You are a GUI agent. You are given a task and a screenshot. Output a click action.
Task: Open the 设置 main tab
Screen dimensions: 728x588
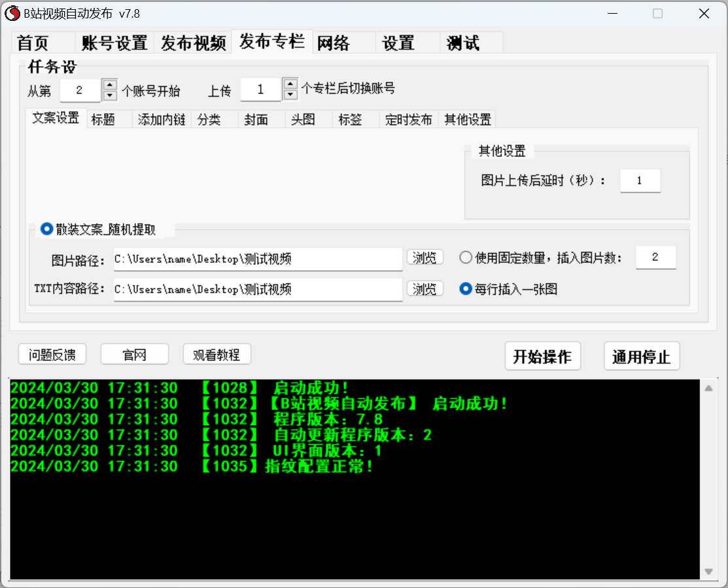pyautogui.click(x=408, y=43)
